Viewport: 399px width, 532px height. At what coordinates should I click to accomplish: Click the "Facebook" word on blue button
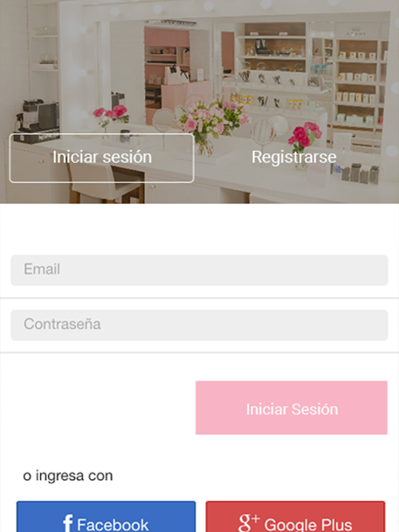113,524
